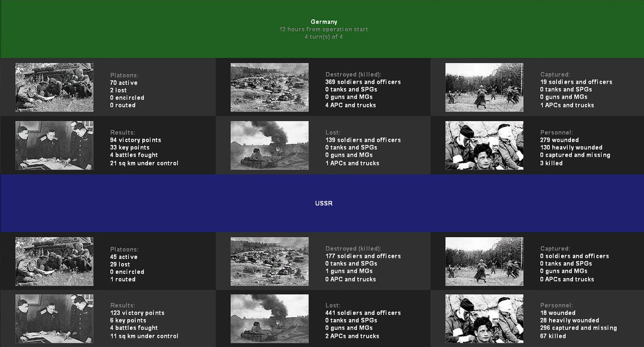Click '18 wounded' personnel value

click(558, 313)
